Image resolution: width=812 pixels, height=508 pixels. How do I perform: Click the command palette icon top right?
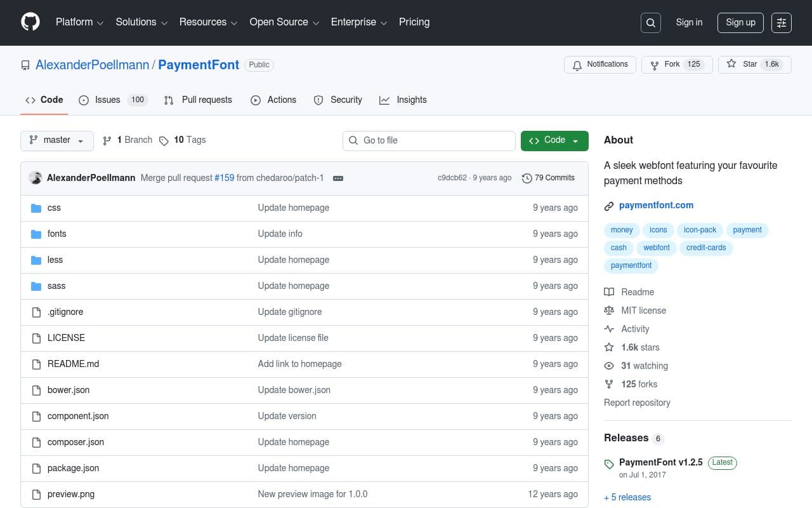781,22
